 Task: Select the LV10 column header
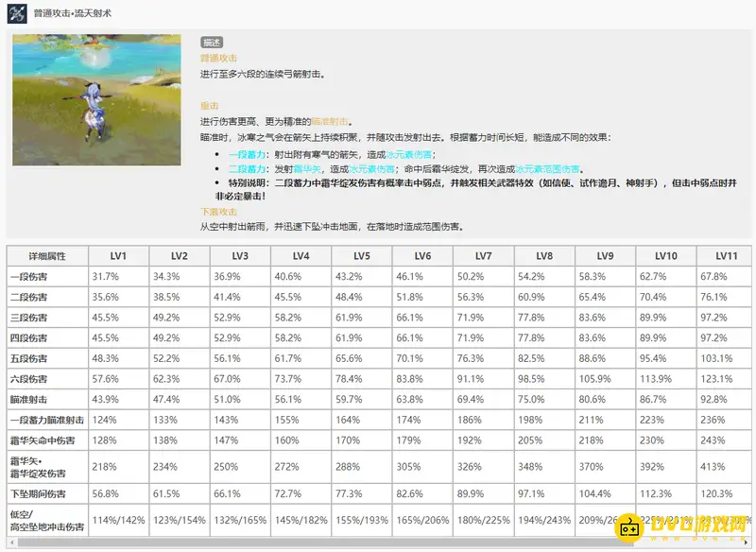coord(664,256)
